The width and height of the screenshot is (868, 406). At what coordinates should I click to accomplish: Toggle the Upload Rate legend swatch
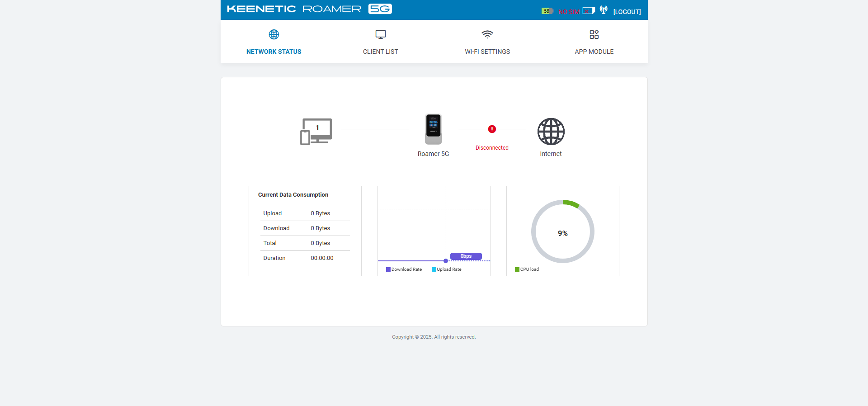point(434,269)
